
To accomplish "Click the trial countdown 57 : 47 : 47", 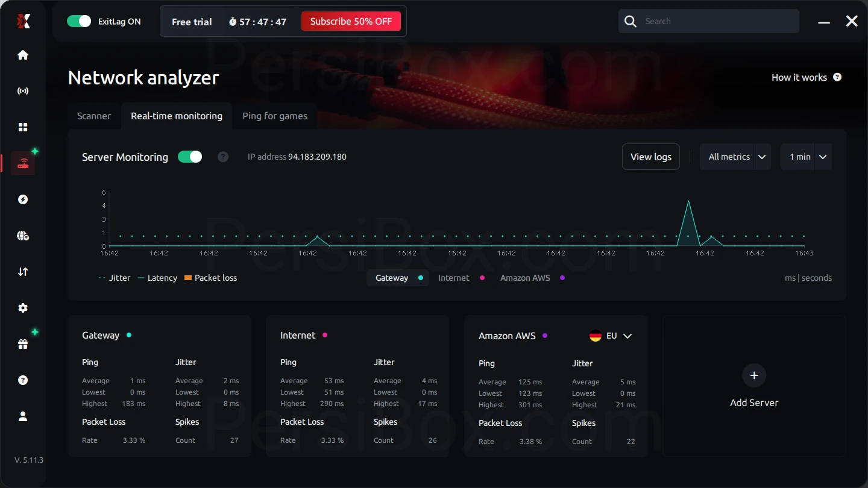I will (263, 22).
